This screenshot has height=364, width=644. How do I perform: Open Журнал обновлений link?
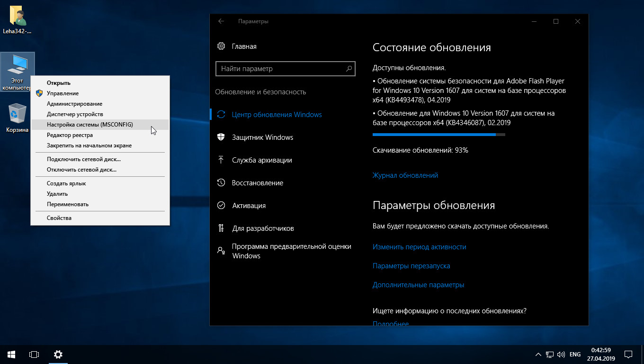pyautogui.click(x=405, y=175)
